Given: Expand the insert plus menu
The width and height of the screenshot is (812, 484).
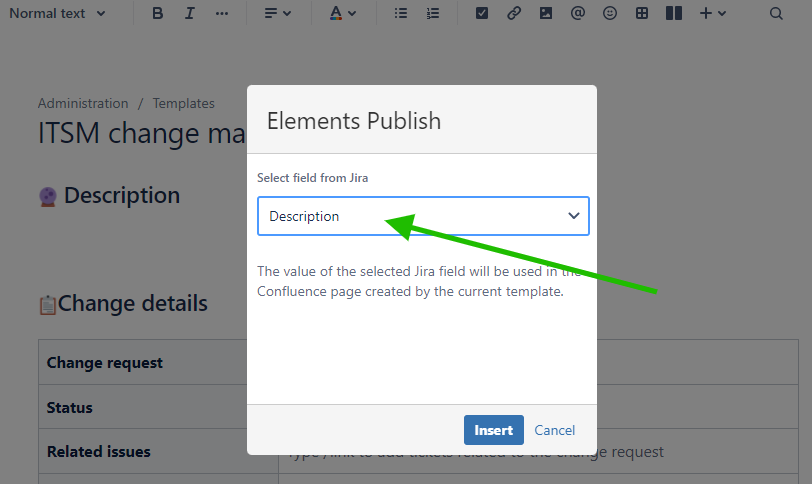Looking at the screenshot, I should 712,14.
